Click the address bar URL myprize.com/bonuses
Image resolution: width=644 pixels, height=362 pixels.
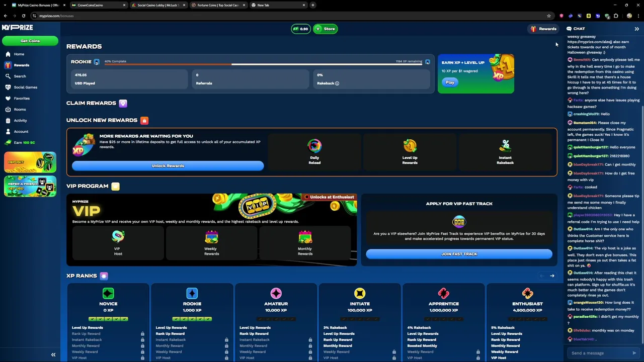56,16
